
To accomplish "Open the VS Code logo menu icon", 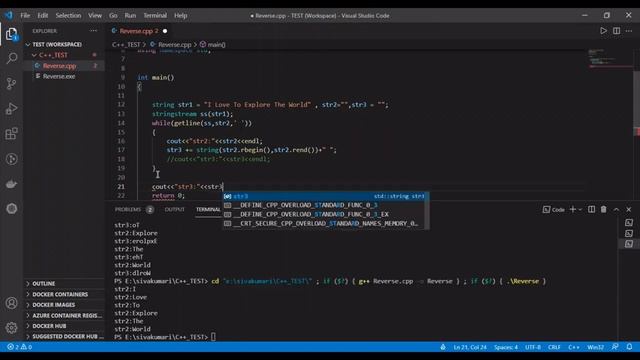I will [9, 16].
